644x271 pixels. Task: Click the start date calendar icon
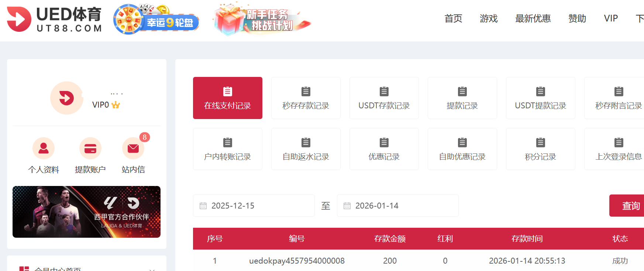click(203, 206)
